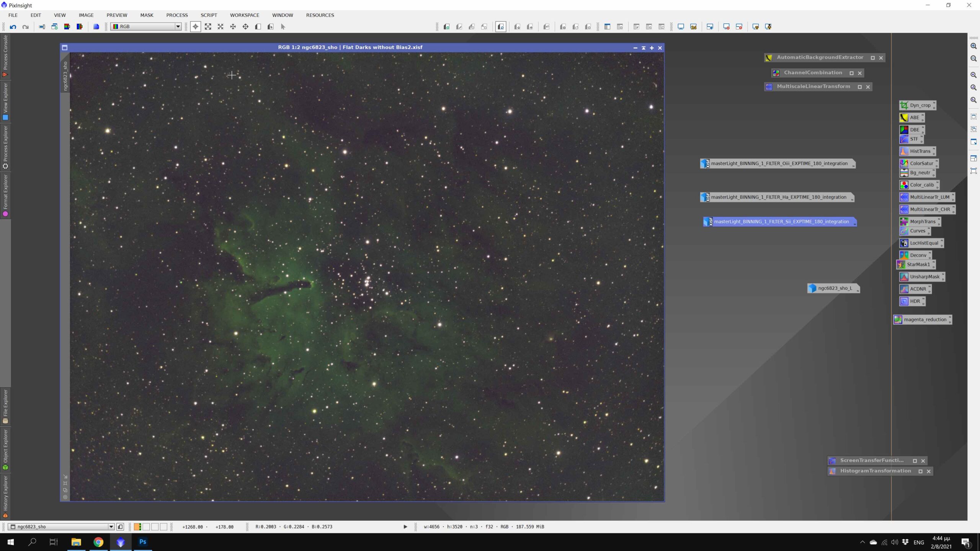Click the Zoom In magnifier on right bar
Viewport: 980px width, 551px height.
pos(973,46)
